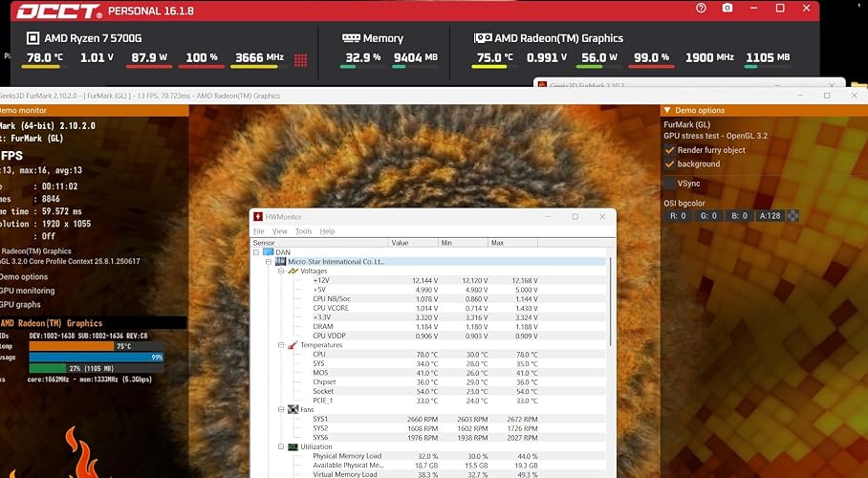Click the alpha checkerboard icon beside A:128
Screen dimensions: 868x478
point(793,216)
